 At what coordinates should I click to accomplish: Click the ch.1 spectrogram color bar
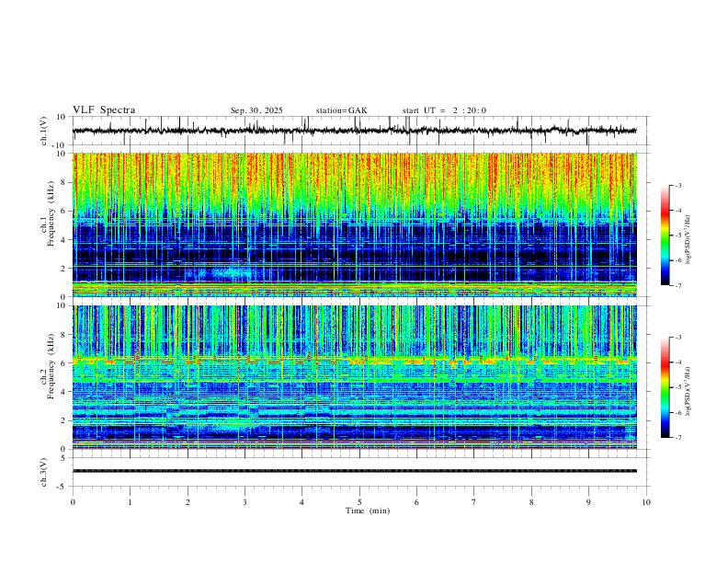click(665, 236)
